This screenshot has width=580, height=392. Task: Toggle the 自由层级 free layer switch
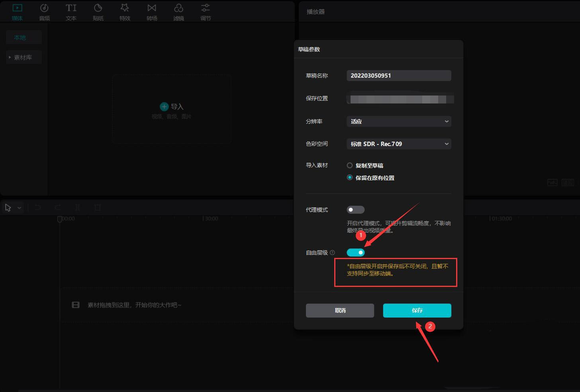point(355,253)
